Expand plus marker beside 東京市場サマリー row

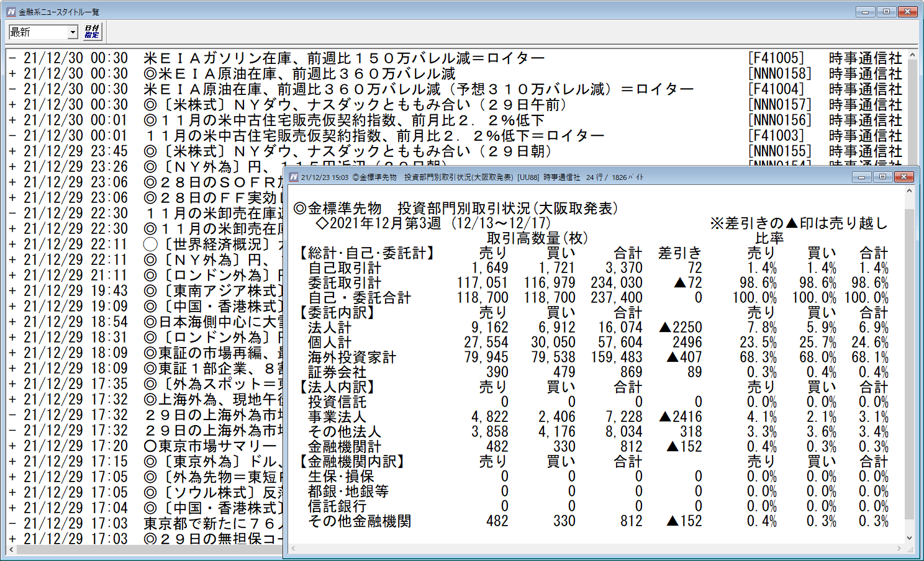tap(12, 446)
